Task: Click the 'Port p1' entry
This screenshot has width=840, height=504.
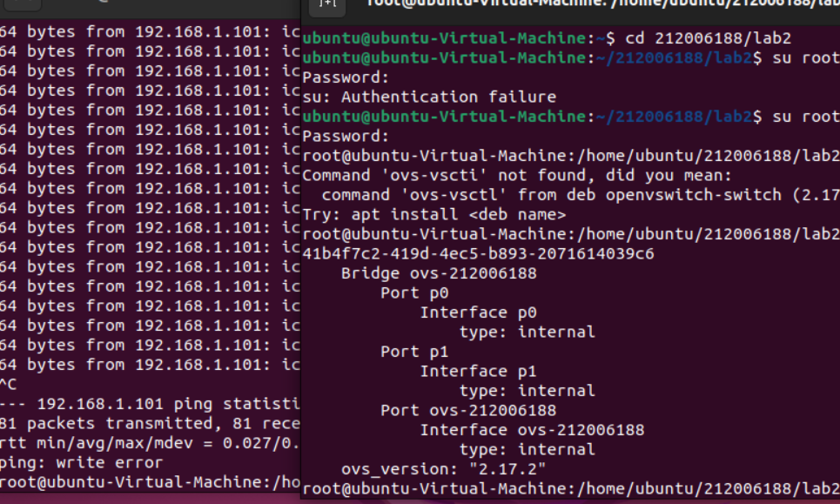Action: tap(414, 352)
